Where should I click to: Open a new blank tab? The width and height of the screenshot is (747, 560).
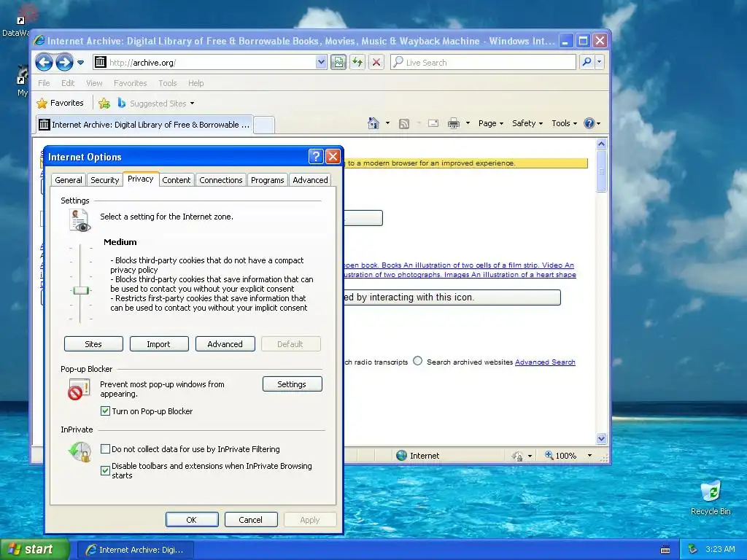tap(264, 125)
